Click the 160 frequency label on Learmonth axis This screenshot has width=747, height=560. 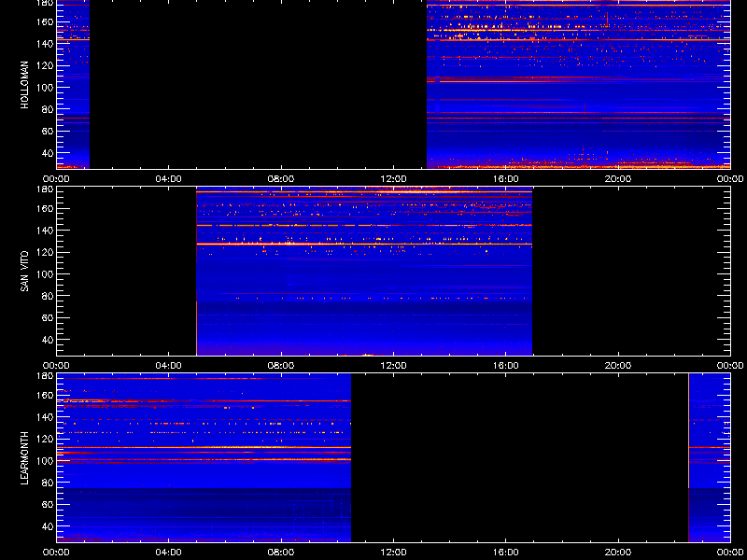click(x=45, y=395)
